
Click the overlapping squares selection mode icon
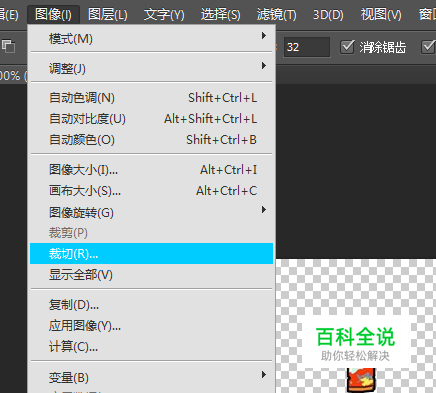pos(8,46)
